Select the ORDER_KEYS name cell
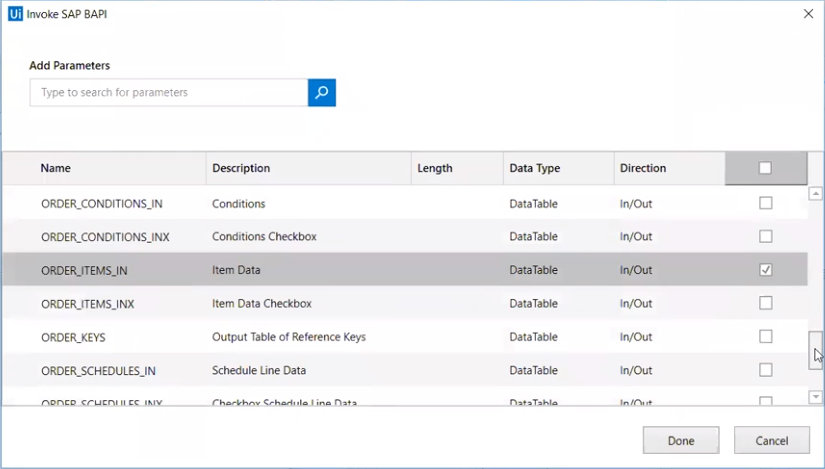825x469 pixels. [73, 337]
